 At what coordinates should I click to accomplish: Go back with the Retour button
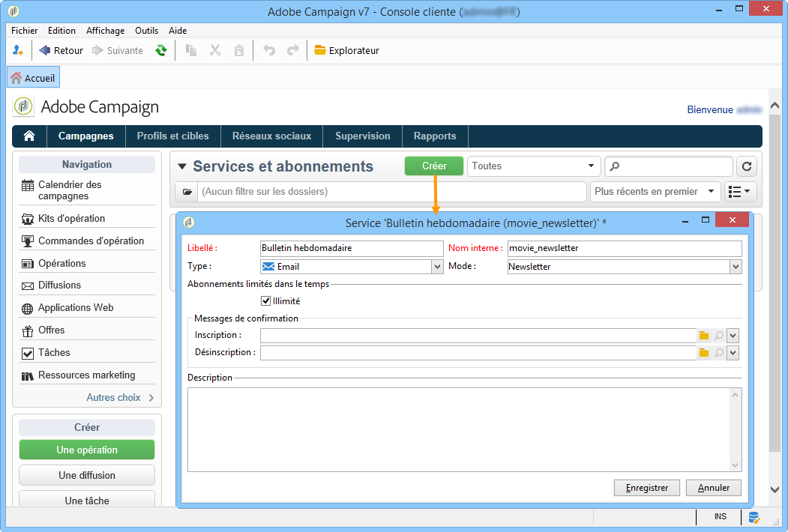pos(61,50)
